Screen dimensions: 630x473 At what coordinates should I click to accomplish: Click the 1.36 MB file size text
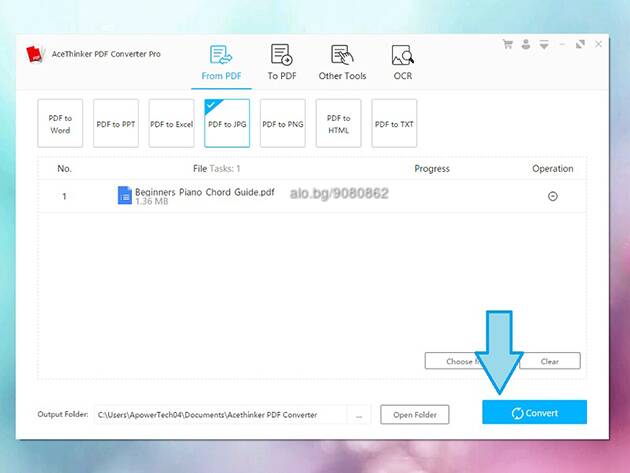151,201
